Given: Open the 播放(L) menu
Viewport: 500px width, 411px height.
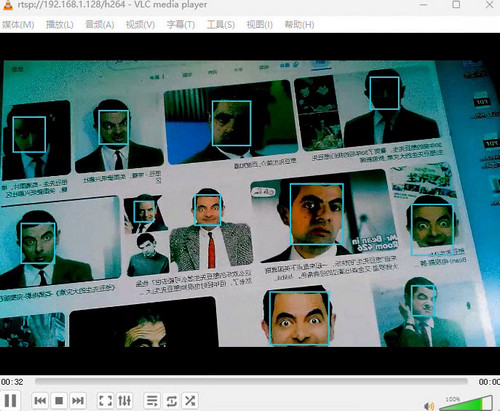Looking at the screenshot, I should 59,25.
